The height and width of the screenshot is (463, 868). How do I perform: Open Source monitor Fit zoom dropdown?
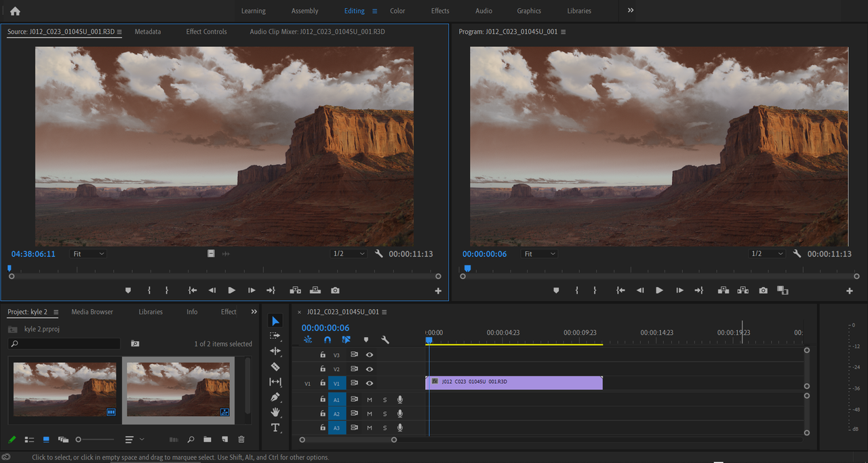point(88,254)
